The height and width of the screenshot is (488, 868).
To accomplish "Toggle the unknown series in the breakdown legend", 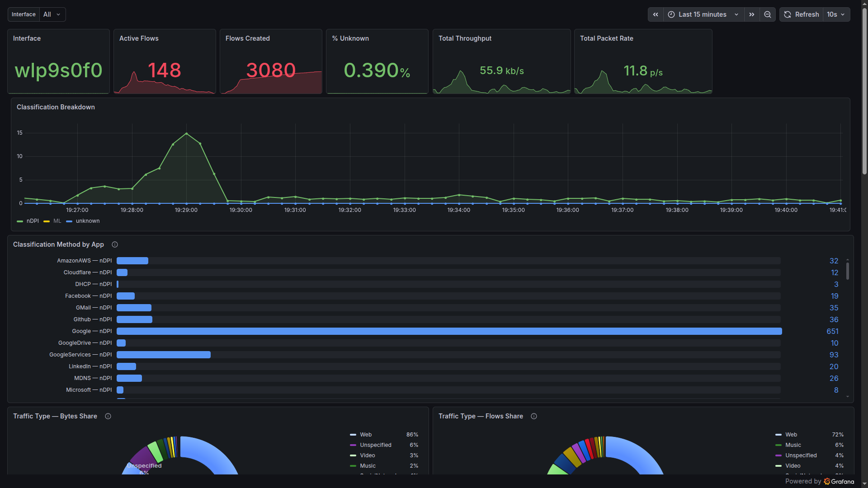I will pyautogui.click(x=88, y=221).
